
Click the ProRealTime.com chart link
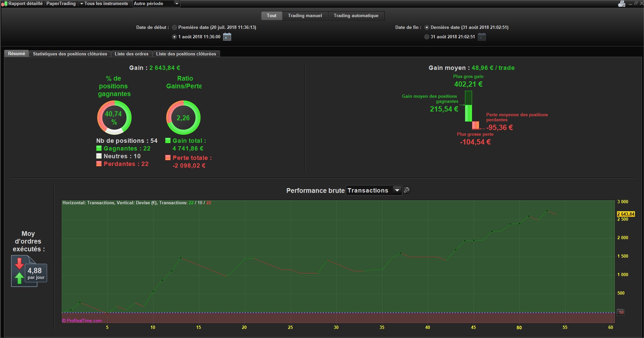(82, 321)
